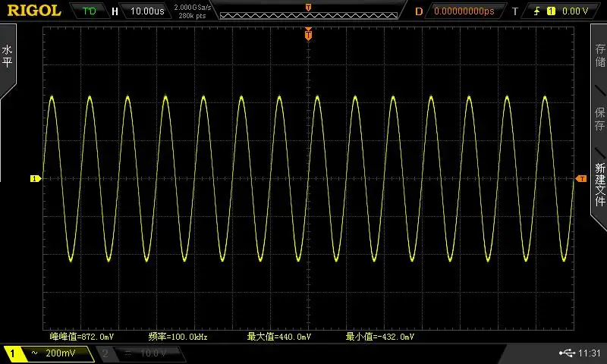Click the channel 1 AC coupling symbol
This screenshot has width=607, height=364.
[34, 353]
